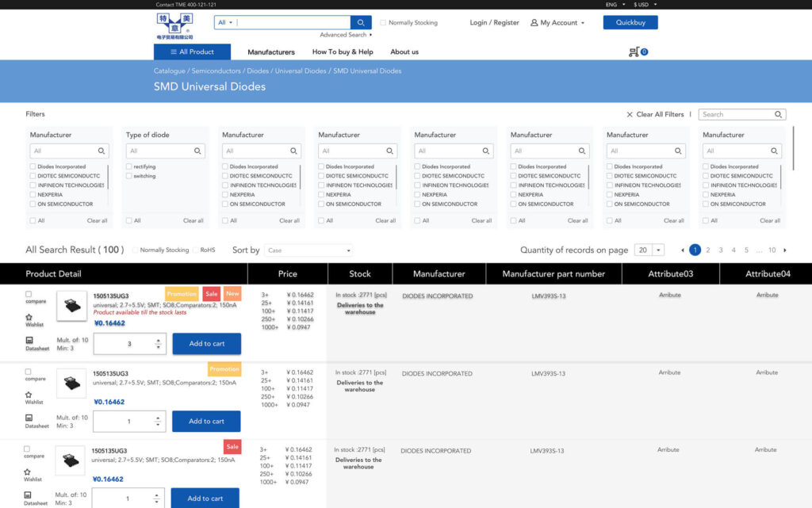Go to results page 10
Screen dimensions: 812x508
tap(772, 250)
